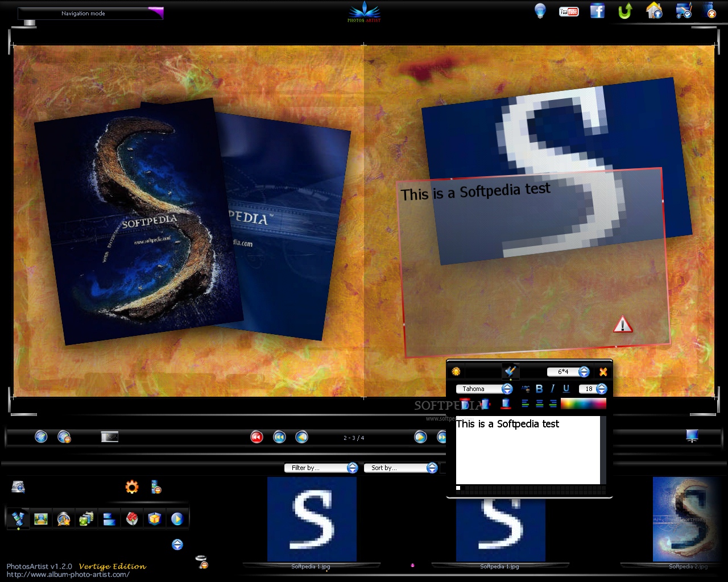Select the stacked photos backgrounds tool tab

coord(86,518)
